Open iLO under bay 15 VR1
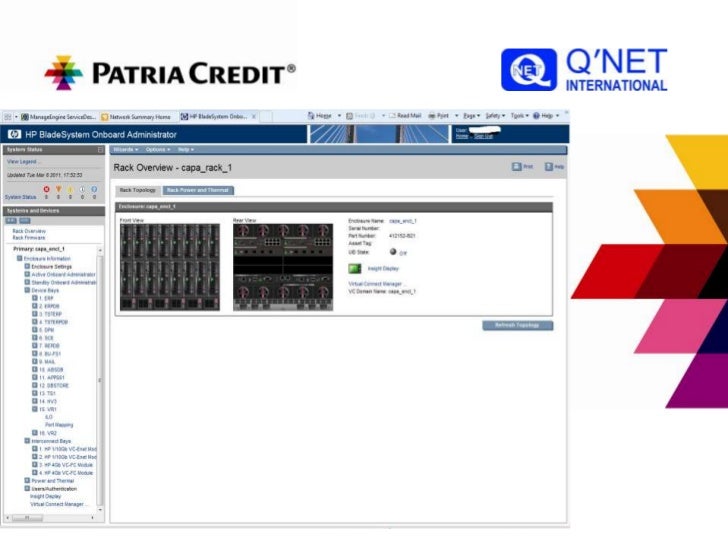The image size is (728, 546). (49, 417)
